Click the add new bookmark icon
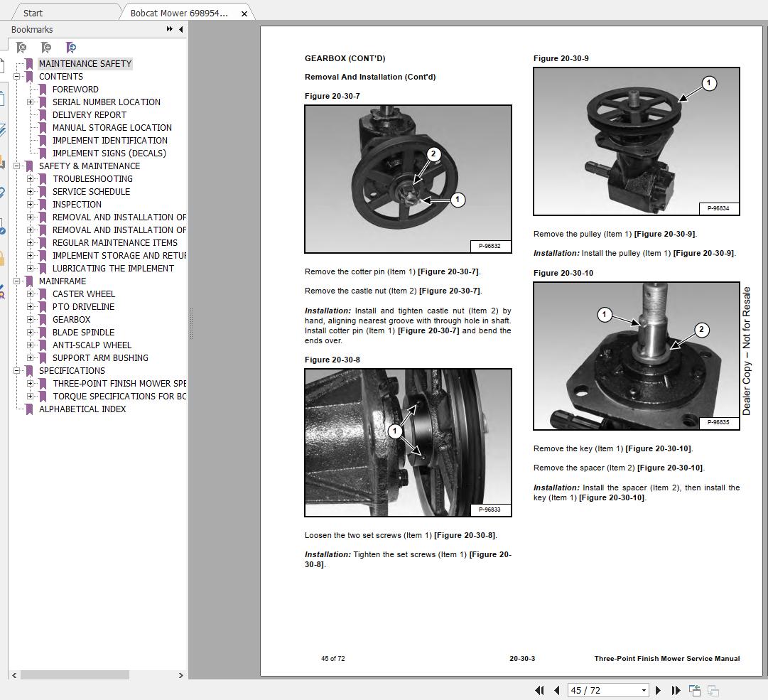The image size is (768, 700). pyautogui.click(x=46, y=48)
